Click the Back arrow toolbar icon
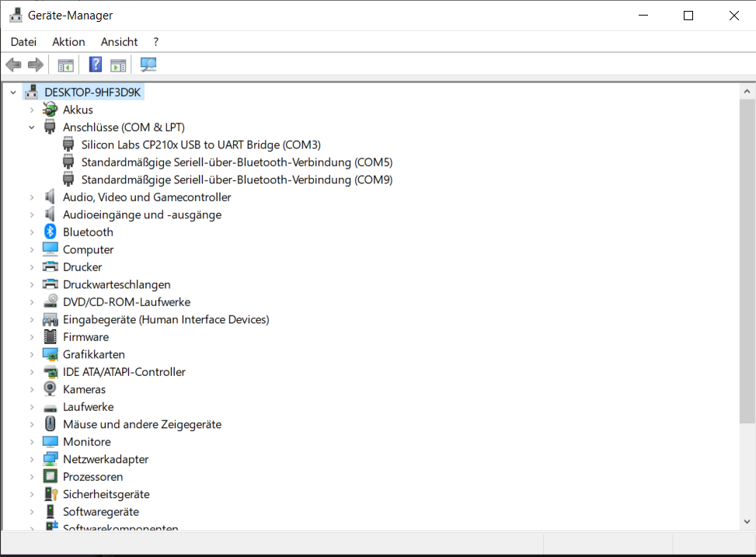This screenshot has height=557, width=756. (13, 64)
